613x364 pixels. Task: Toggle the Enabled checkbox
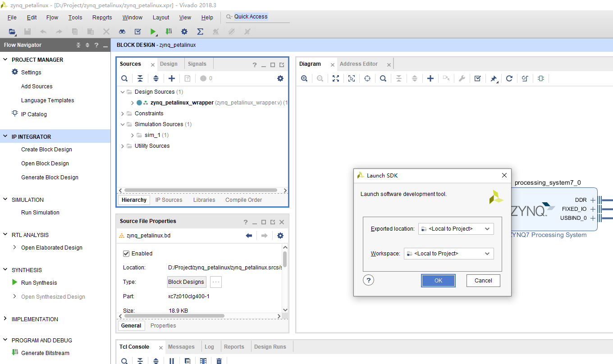click(x=126, y=254)
